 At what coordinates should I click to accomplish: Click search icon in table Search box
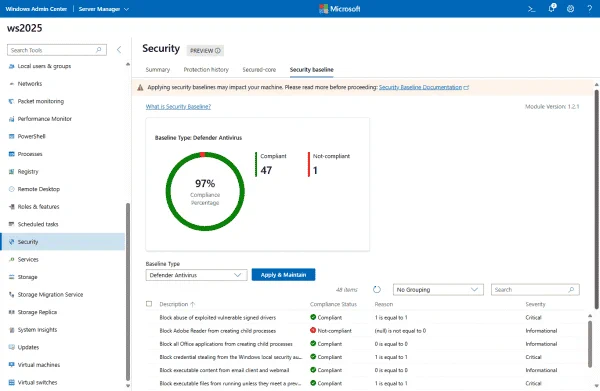[x=571, y=290]
